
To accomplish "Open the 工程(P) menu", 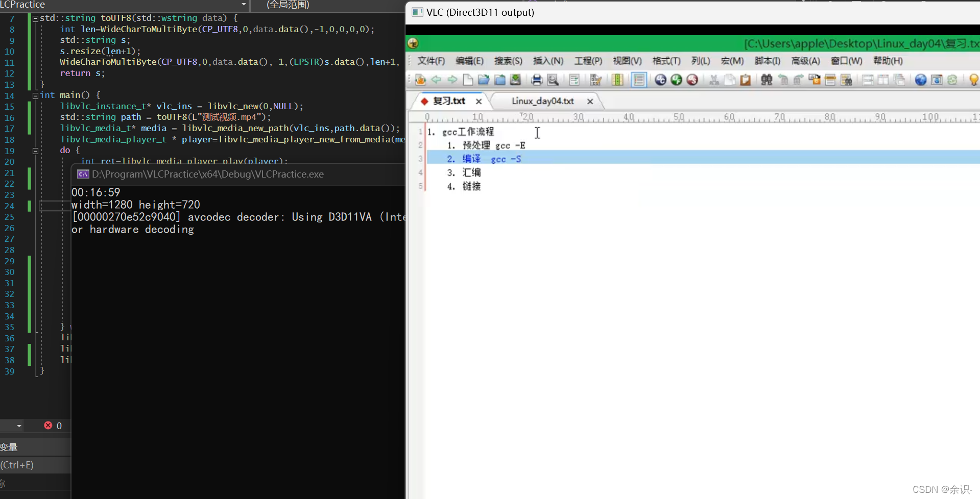I will click(588, 61).
